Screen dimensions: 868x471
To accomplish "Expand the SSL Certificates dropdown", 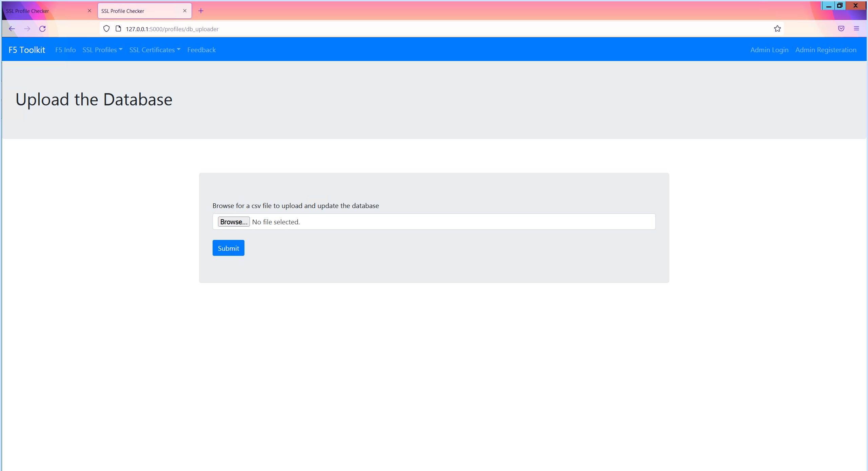I will click(155, 50).
